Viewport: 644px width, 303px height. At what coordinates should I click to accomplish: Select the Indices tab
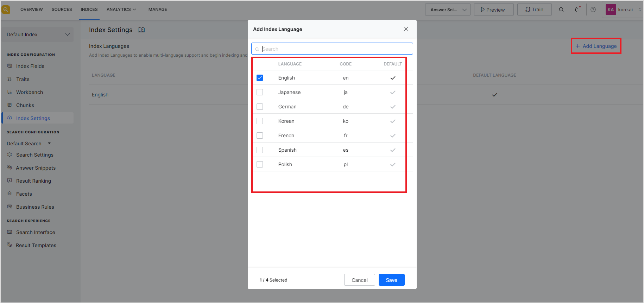point(89,10)
